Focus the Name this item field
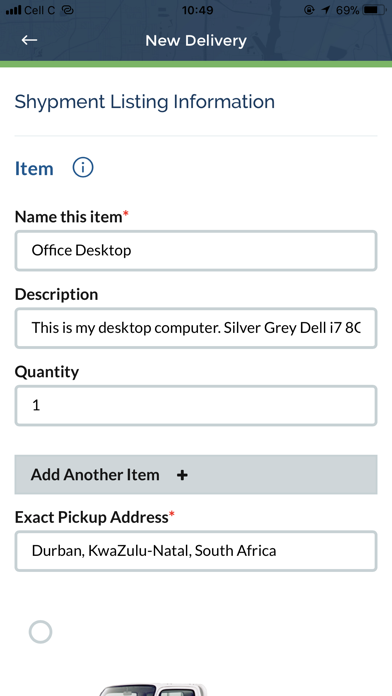 [196, 250]
